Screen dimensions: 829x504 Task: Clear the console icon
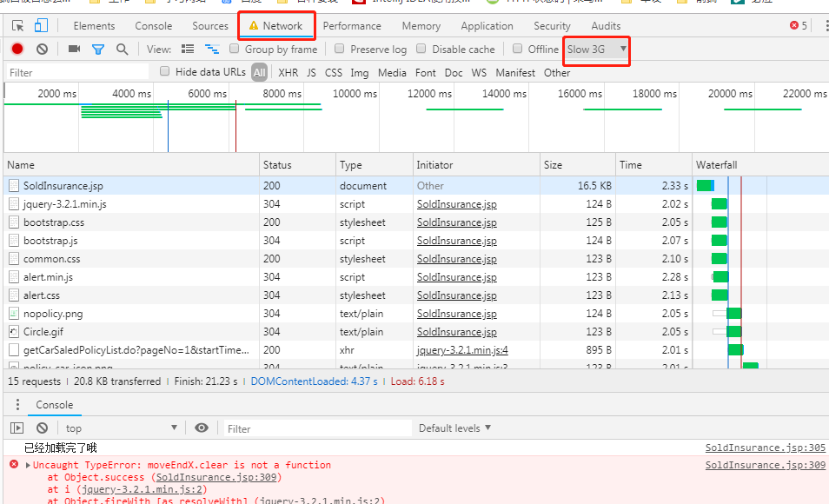pyautogui.click(x=43, y=428)
